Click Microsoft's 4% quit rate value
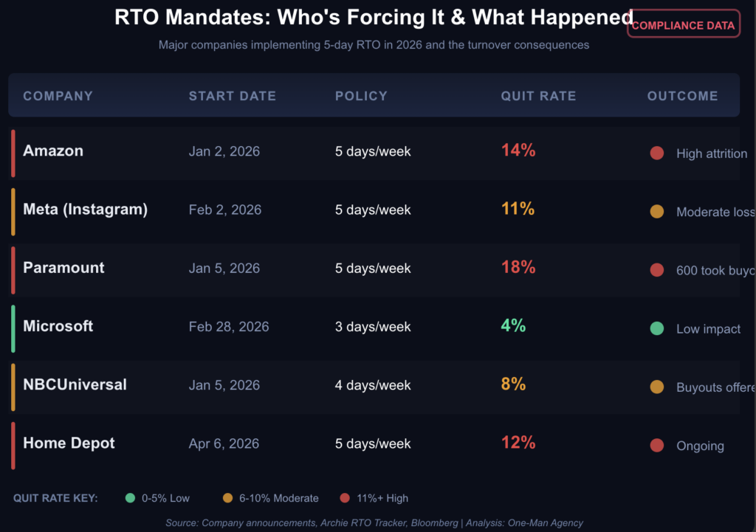The height and width of the screenshot is (532, 756). [513, 325]
